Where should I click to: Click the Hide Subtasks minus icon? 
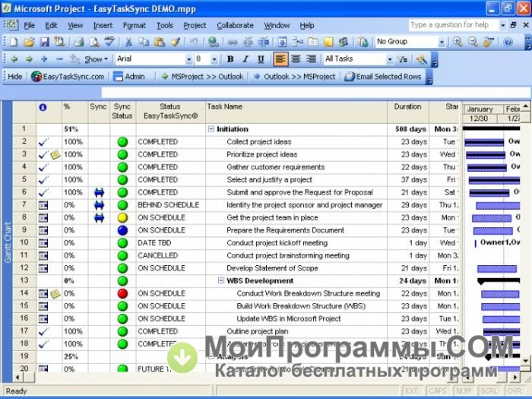click(59, 59)
